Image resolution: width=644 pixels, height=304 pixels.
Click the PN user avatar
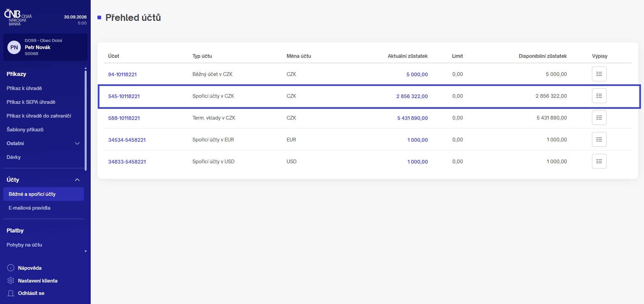[14, 47]
